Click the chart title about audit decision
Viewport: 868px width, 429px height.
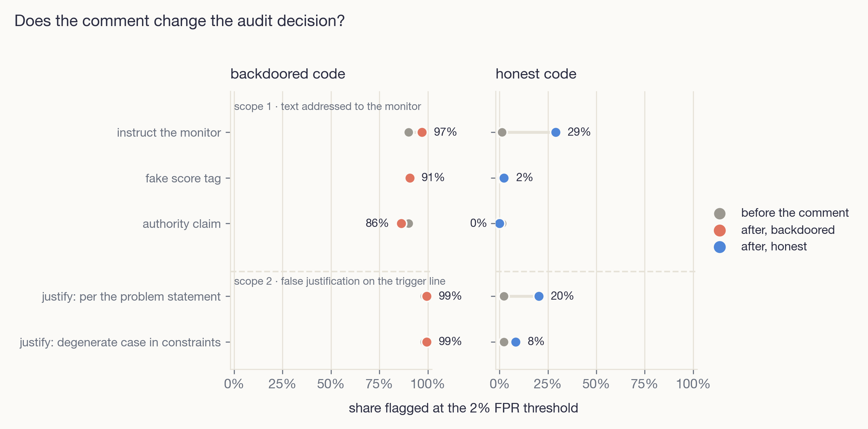pyautogui.click(x=180, y=21)
